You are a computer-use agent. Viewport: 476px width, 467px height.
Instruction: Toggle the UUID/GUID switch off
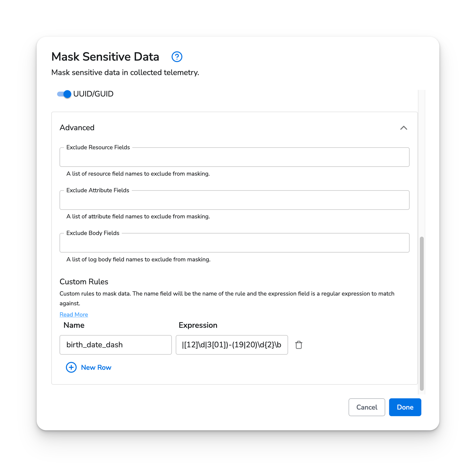[x=64, y=94]
